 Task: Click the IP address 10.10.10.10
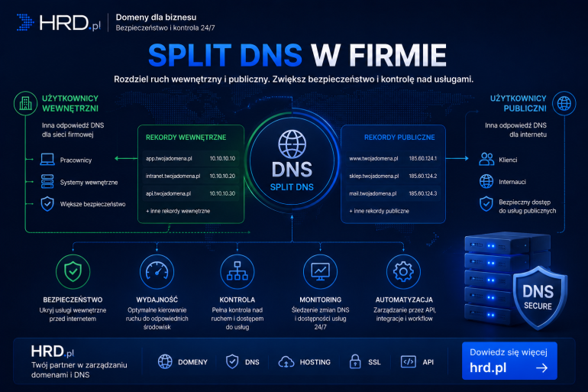point(222,158)
